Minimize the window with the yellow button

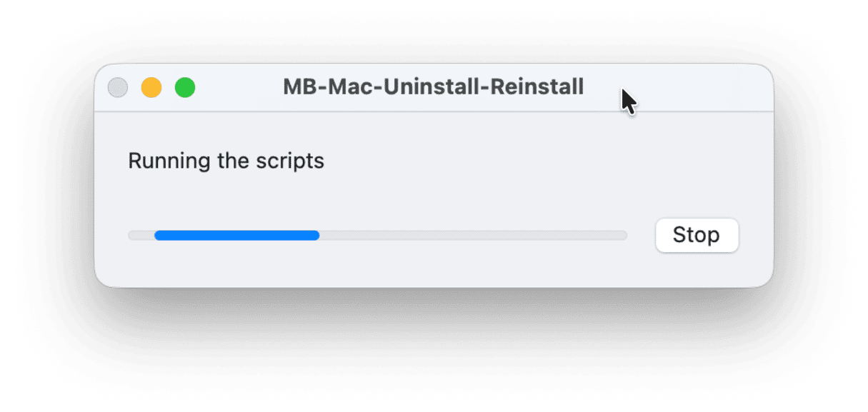151,88
